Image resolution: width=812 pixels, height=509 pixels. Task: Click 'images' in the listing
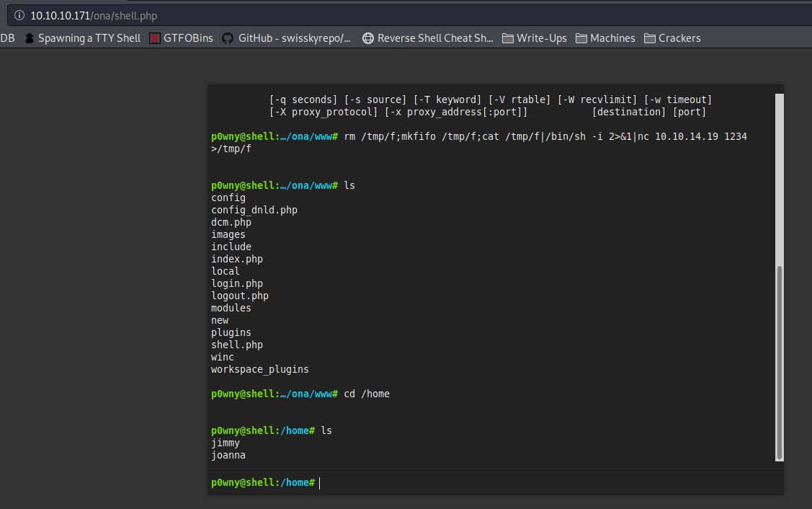coord(228,235)
